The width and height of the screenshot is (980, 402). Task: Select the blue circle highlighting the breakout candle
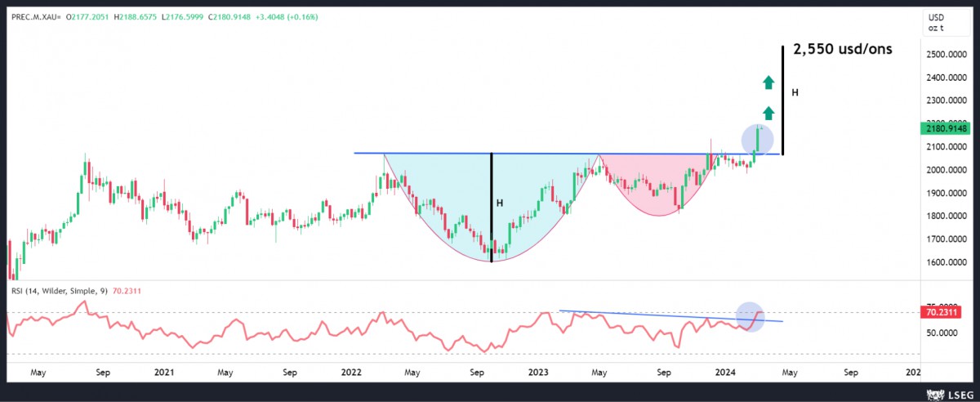coord(758,139)
